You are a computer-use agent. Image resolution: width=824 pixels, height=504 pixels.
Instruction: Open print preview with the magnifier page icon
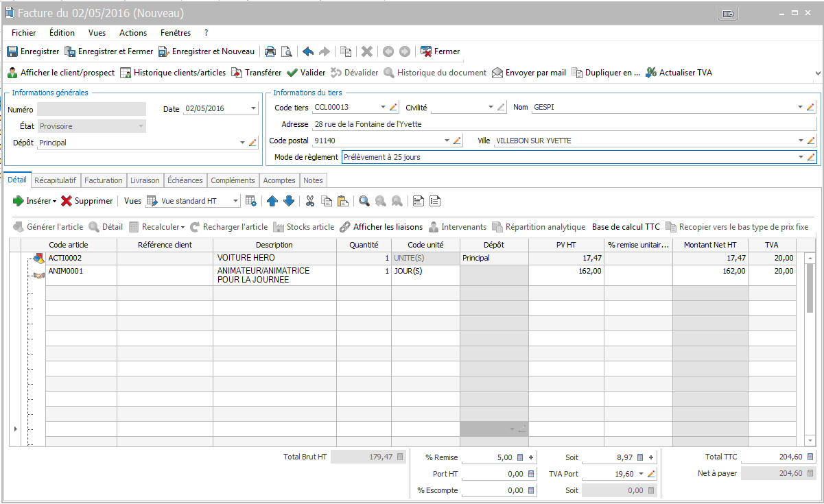coord(287,51)
